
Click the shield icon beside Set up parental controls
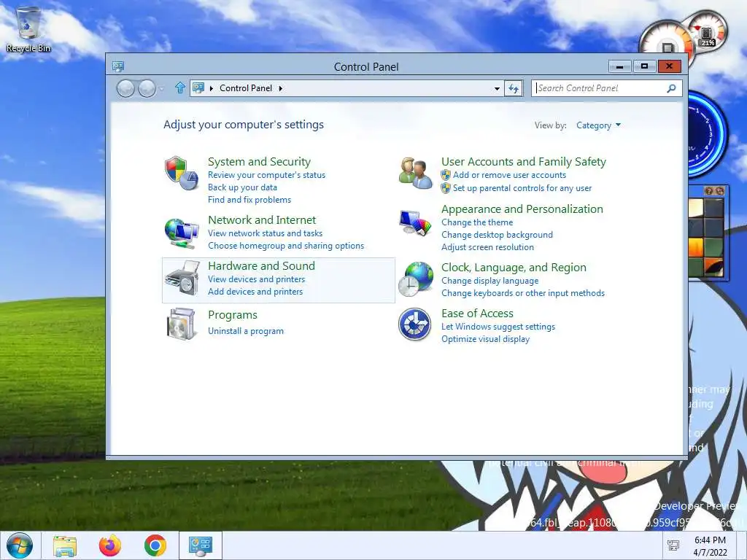[x=446, y=188]
